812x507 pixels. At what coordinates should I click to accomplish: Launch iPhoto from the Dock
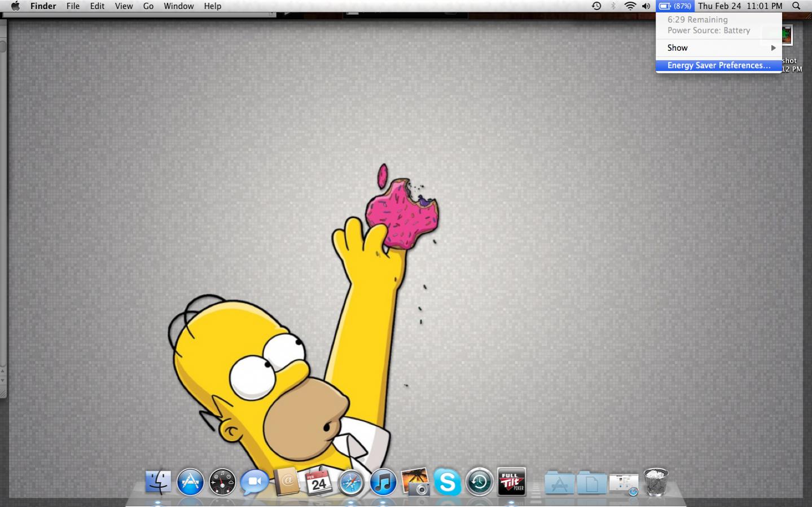415,482
